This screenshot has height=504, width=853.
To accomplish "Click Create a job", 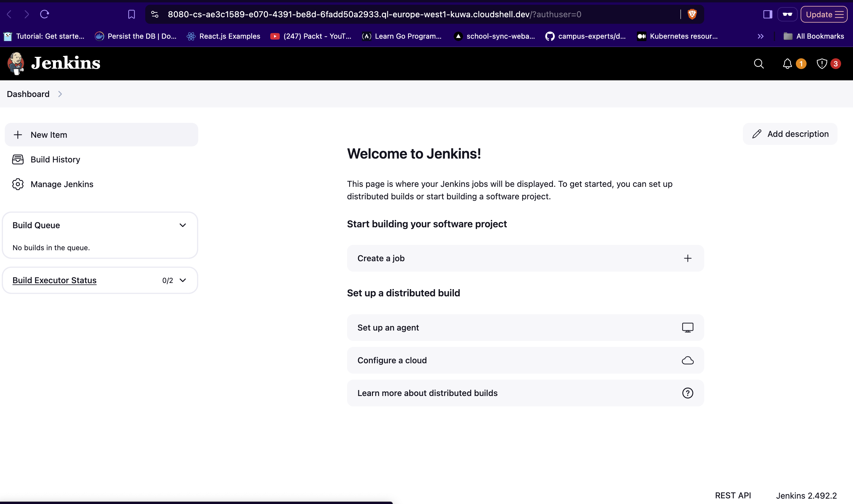I will tap(525, 259).
